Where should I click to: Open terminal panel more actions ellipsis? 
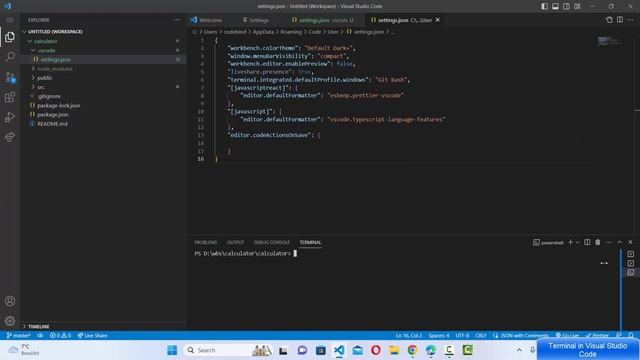point(609,242)
